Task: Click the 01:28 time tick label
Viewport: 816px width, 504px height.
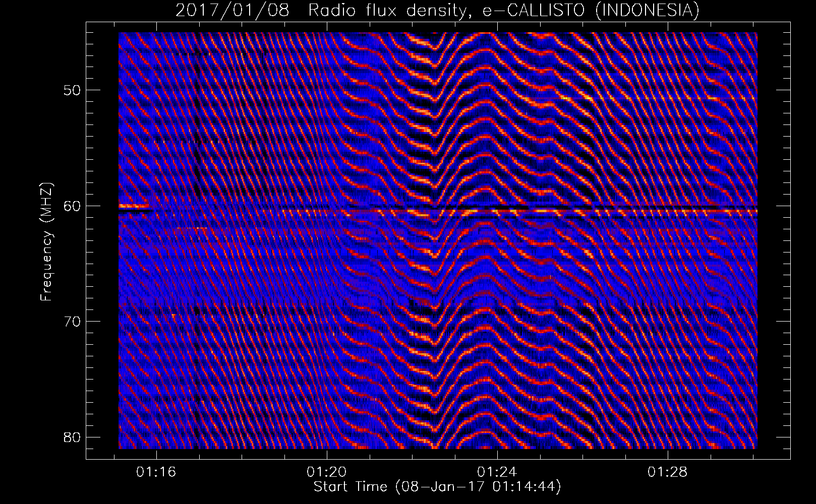Action: click(668, 472)
